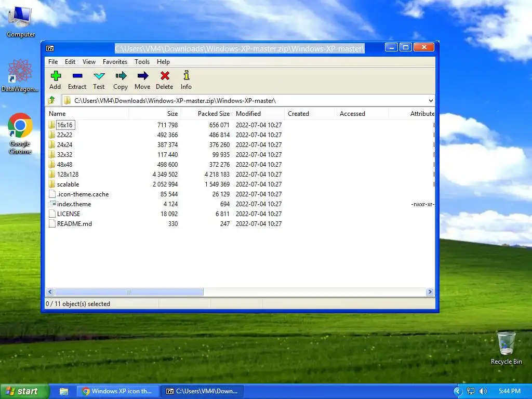Click the README.md size value 330
532x399 pixels.
click(173, 223)
